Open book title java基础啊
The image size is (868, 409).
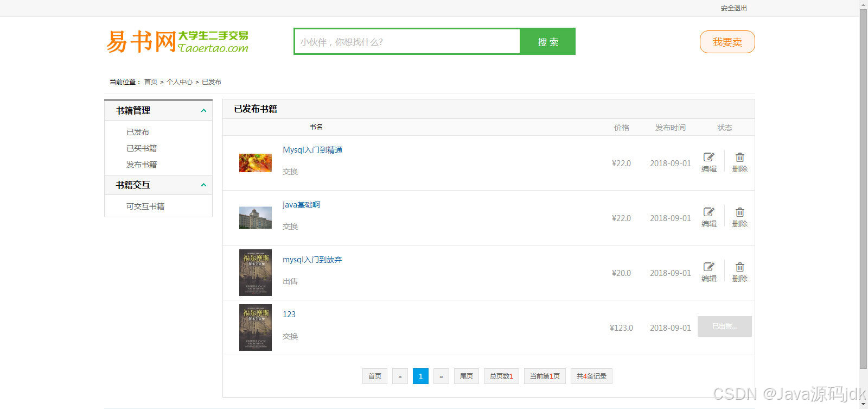(x=301, y=205)
